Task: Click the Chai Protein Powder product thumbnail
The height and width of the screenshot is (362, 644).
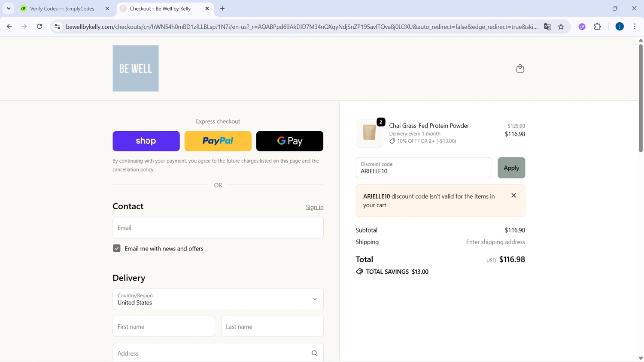Action: (x=369, y=133)
